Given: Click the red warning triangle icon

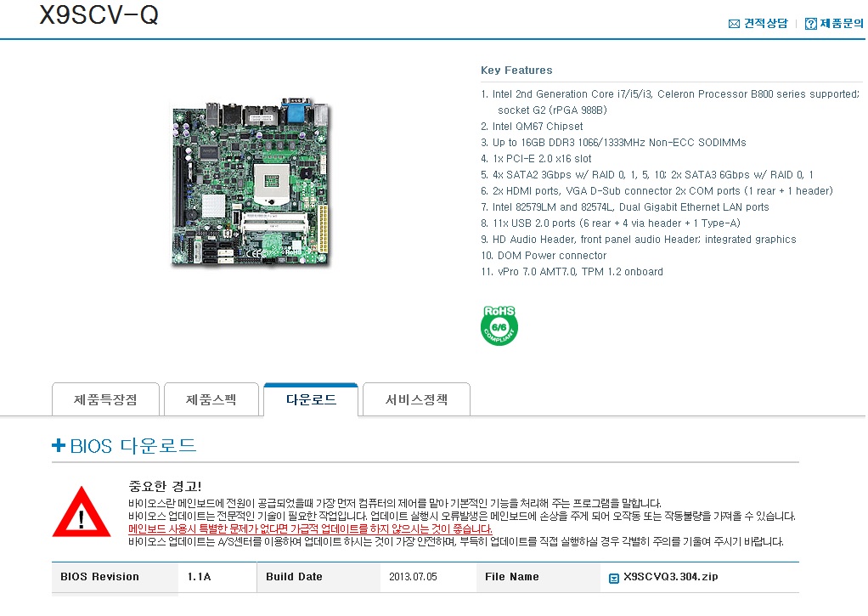Looking at the screenshot, I should coord(82,511).
